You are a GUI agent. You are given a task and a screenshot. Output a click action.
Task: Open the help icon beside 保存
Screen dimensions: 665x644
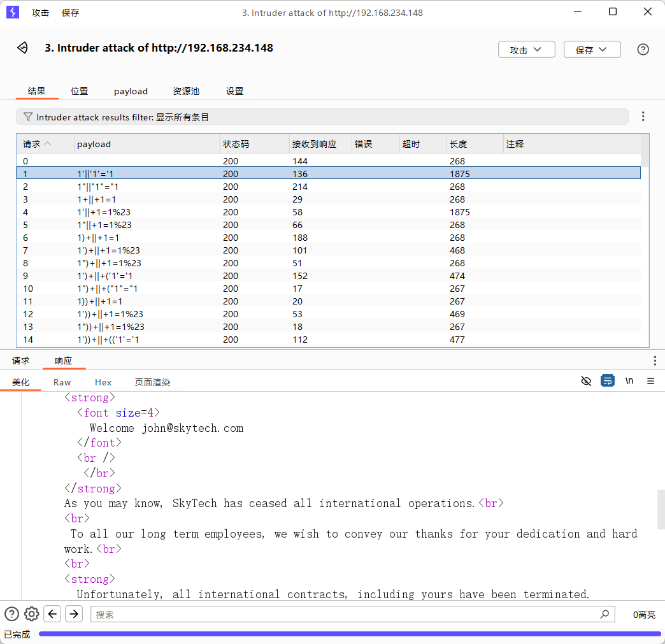pyautogui.click(x=643, y=50)
